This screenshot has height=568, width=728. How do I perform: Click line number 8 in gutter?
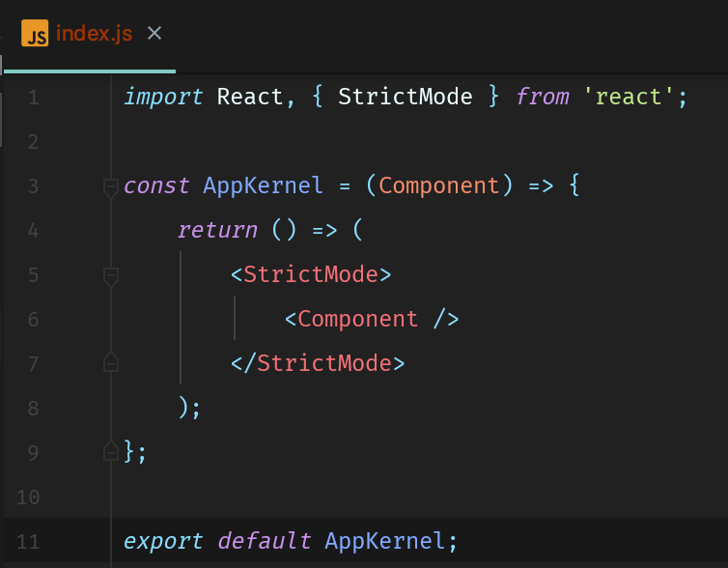(x=33, y=409)
